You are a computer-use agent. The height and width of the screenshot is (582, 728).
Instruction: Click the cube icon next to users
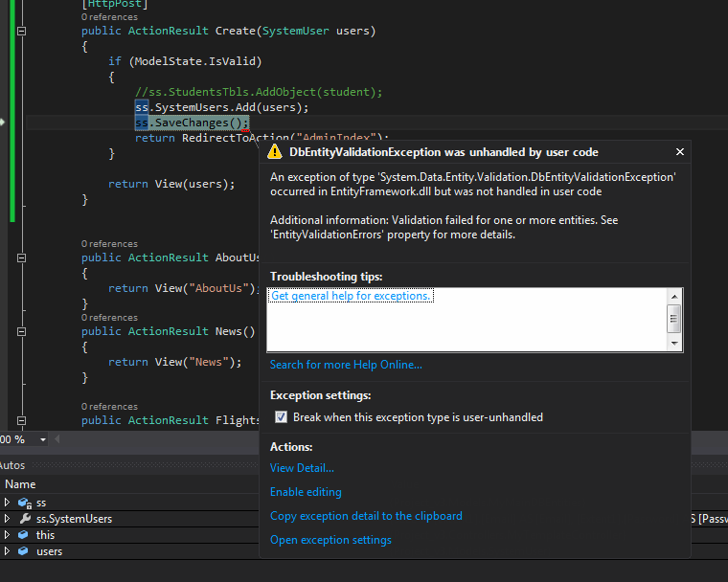coord(25,551)
